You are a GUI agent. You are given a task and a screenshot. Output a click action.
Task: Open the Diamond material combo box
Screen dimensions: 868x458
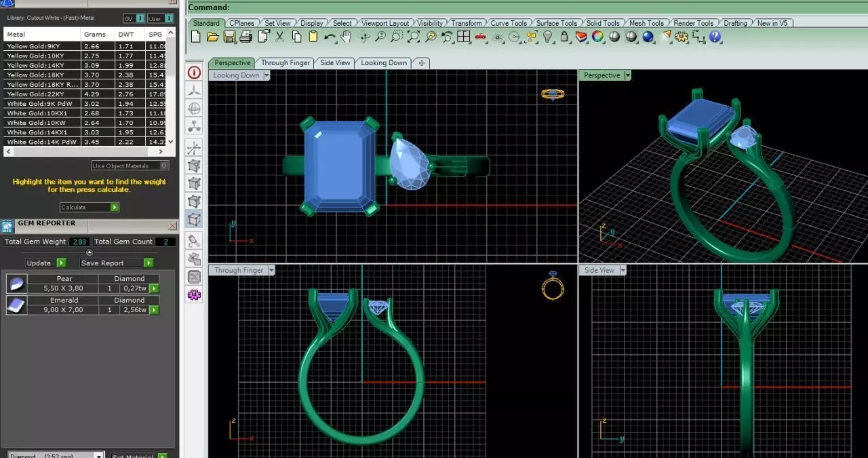point(56,455)
